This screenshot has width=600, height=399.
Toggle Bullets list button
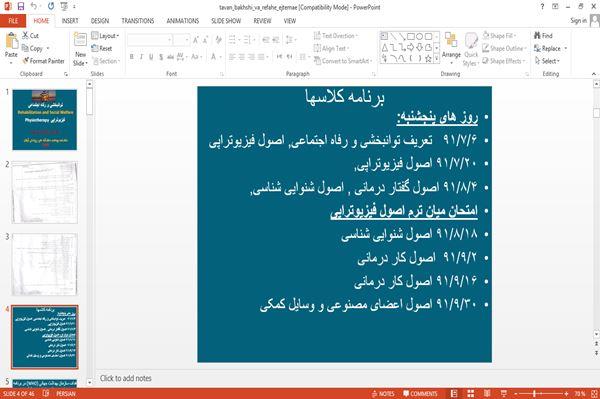click(x=233, y=40)
